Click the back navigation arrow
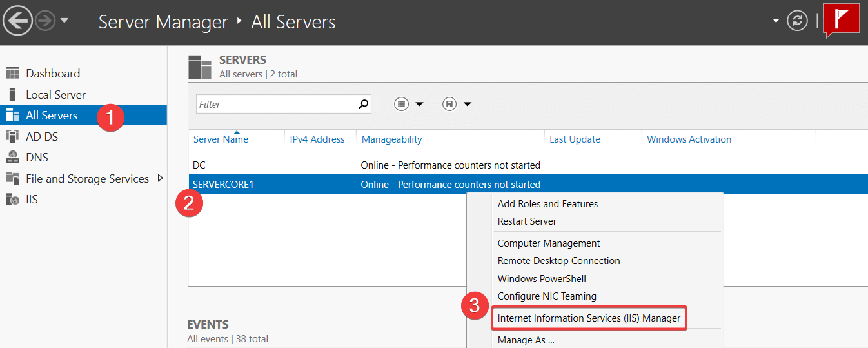This screenshot has height=348, width=868. pyautogui.click(x=18, y=21)
